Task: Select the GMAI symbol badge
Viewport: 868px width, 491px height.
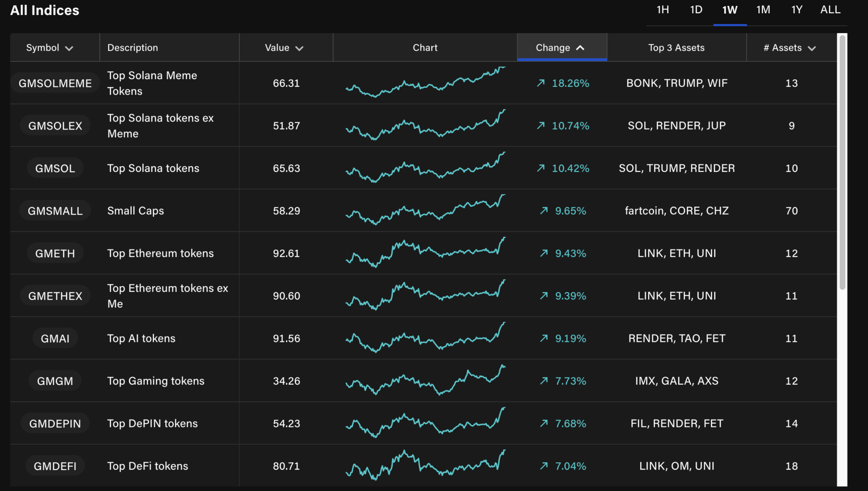Action: pyautogui.click(x=55, y=339)
